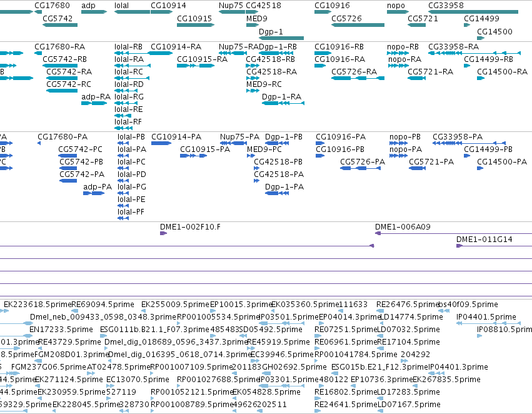The width and height of the screenshot is (532, 414).
Task: Click transcript CG42518-RB label
Action: (271, 59)
